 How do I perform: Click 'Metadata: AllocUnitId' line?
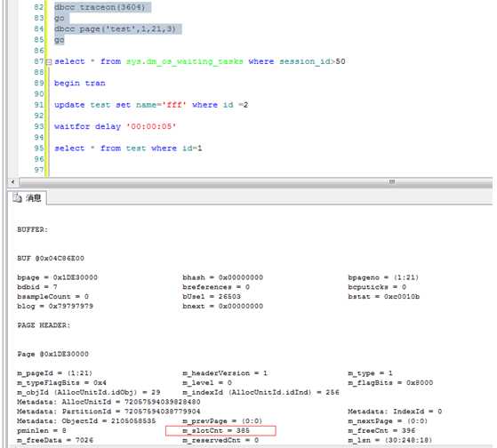pos(108,402)
